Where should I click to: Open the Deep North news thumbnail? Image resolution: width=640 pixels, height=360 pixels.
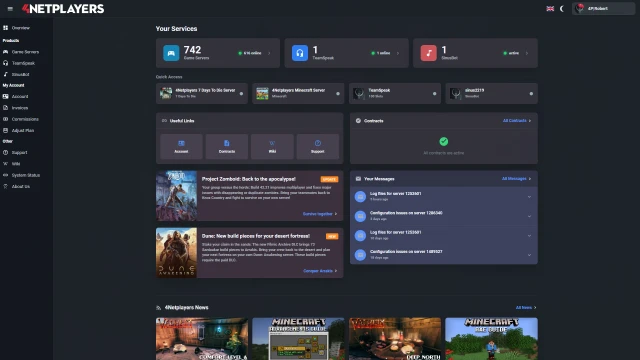tap(395, 339)
